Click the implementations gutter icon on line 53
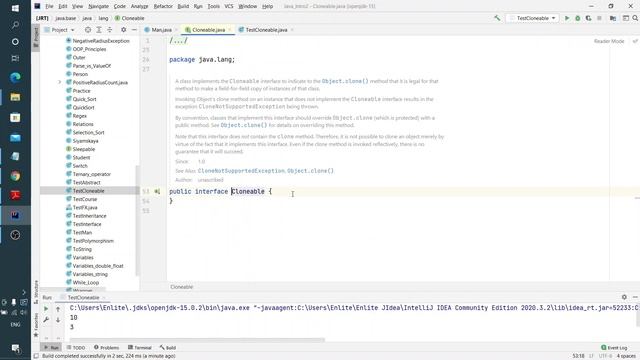 pos(157,191)
